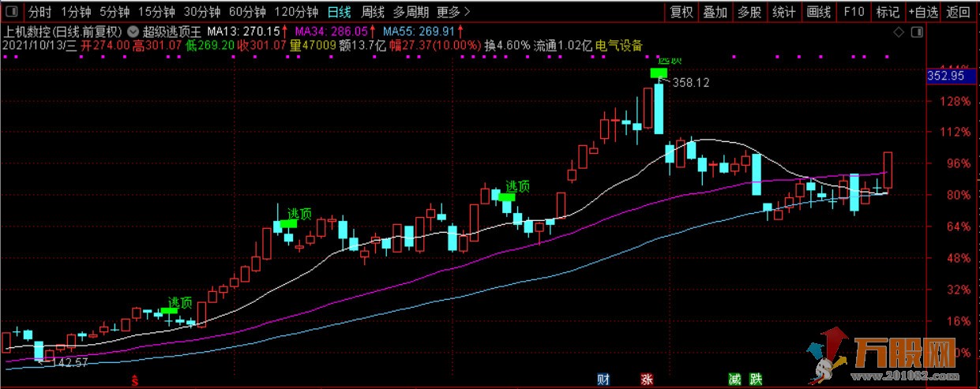The image size is (980, 389).
Task: Click the 减 marker at chart bottom
Action: pyautogui.click(x=735, y=380)
